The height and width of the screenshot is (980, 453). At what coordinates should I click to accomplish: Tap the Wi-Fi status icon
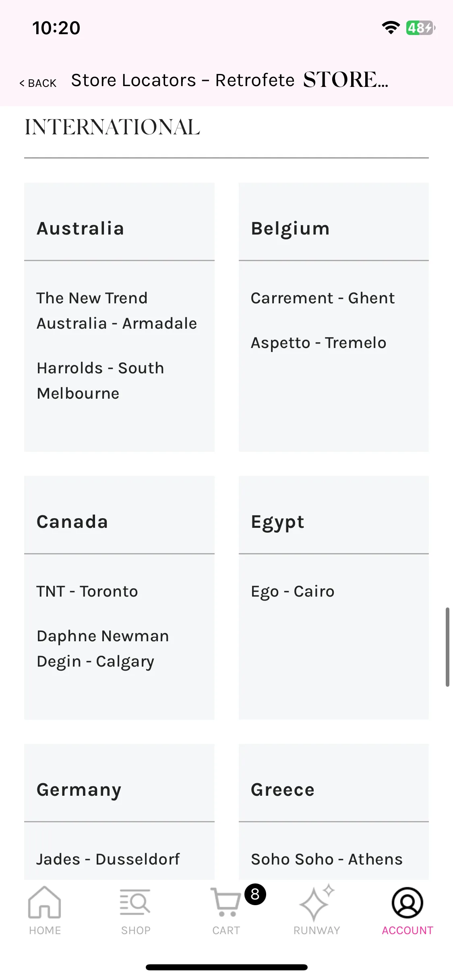(x=391, y=28)
